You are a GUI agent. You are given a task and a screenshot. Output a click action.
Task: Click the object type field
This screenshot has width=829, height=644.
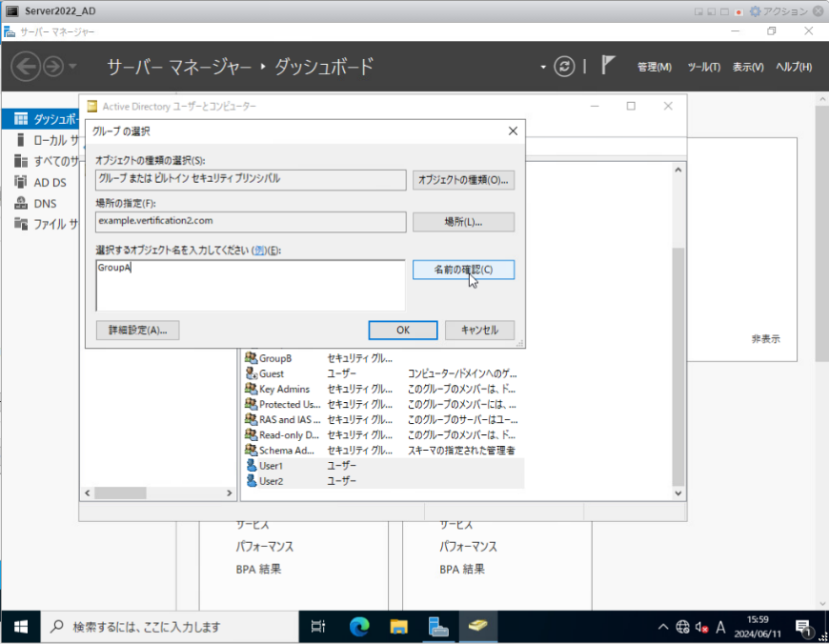click(251, 180)
